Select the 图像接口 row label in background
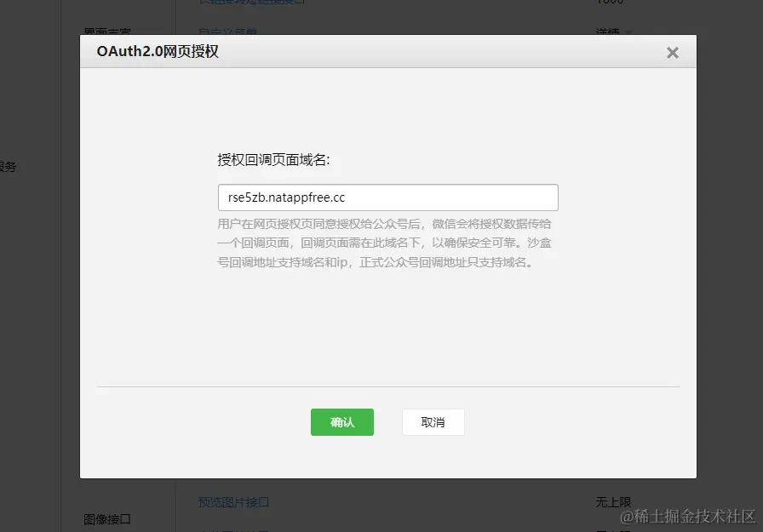763x532 pixels. tap(107, 519)
